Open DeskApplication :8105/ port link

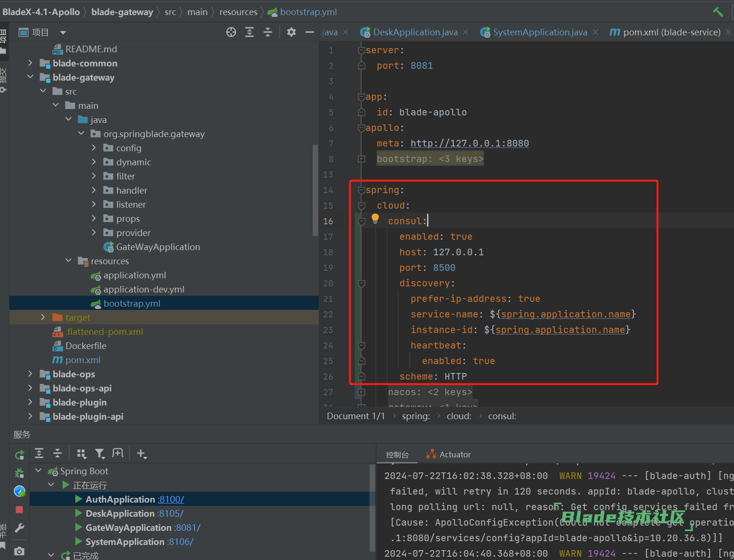point(170,513)
